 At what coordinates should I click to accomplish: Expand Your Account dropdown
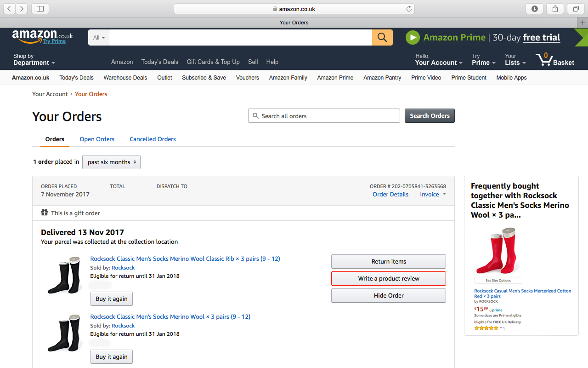click(438, 59)
